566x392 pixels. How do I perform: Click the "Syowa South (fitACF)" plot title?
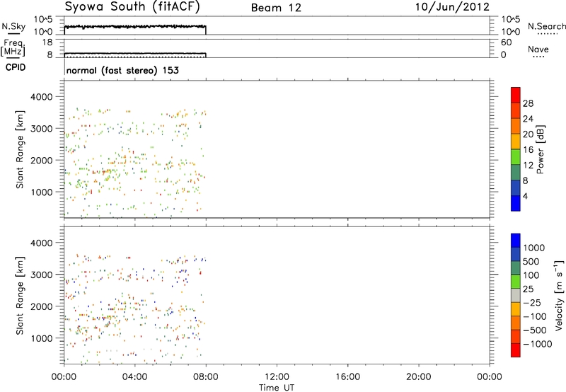(x=132, y=7)
